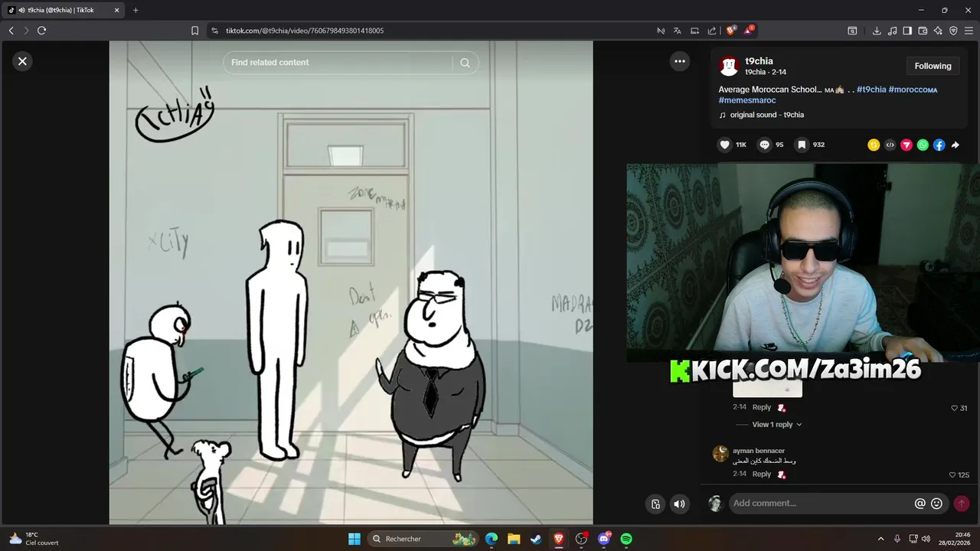The height and width of the screenshot is (551, 980).
Task: Save video using the bookmark icon
Action: pos(802,145)
